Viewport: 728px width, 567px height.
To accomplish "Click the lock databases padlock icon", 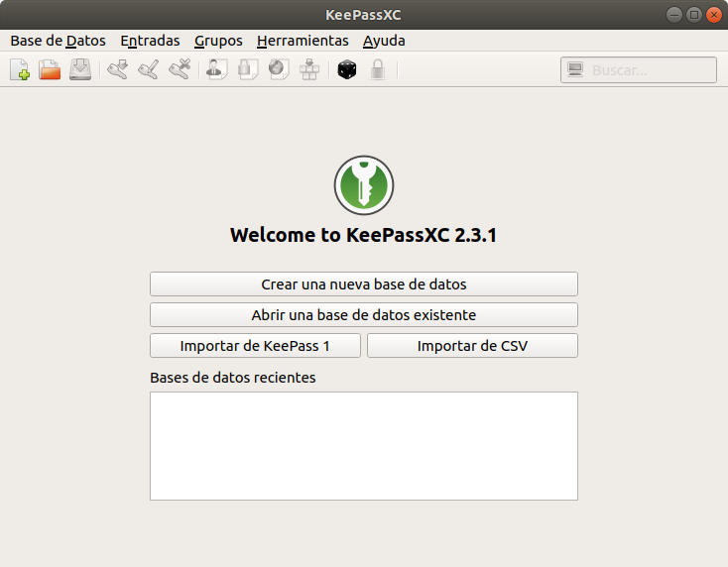I will [x=377, y=70].
